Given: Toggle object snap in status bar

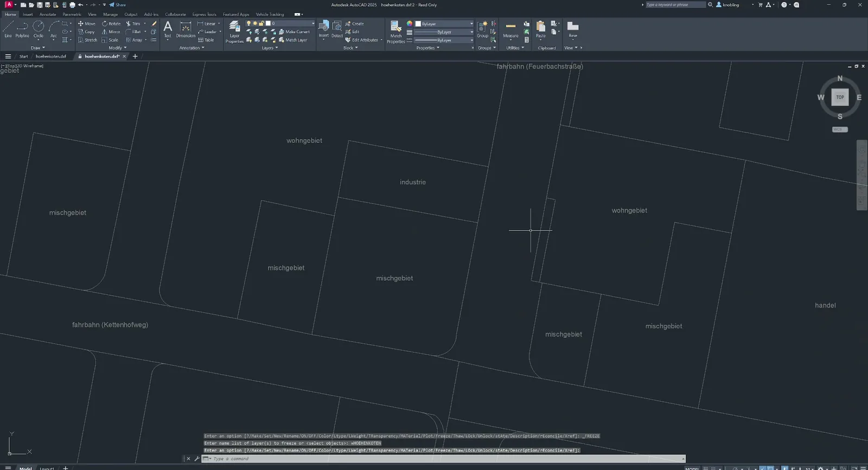Looking at the screenshot, I should pyautogui.click(x=770, y=468).
